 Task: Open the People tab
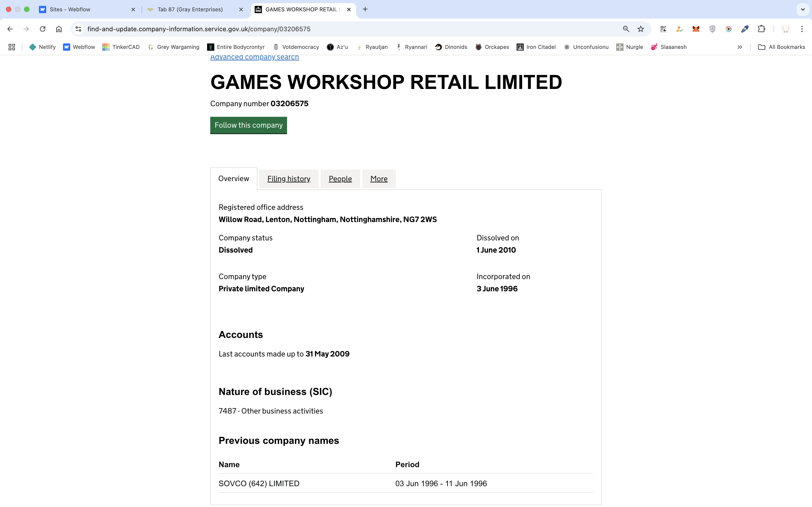[340, 179]
